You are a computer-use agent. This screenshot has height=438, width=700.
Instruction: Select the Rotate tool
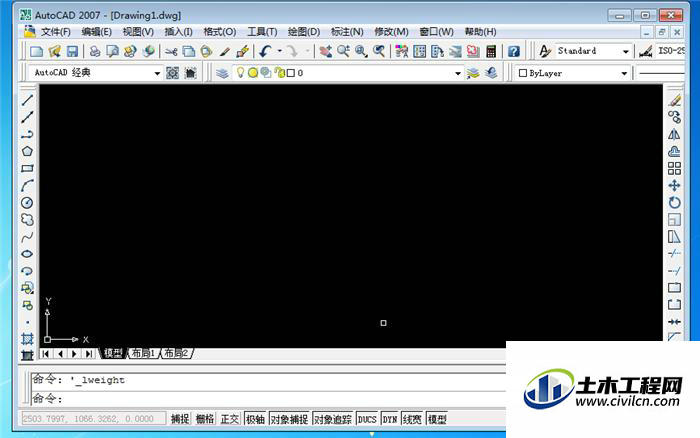pyautogui.click(x=675, y=202)
